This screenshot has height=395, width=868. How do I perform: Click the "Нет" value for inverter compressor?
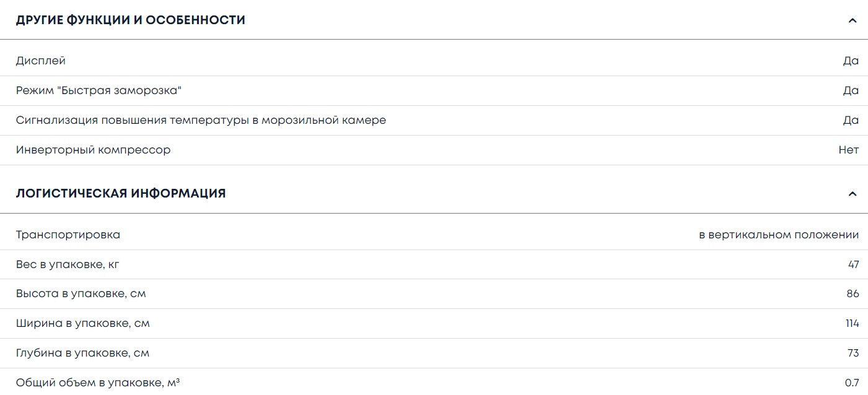coord(849,150)
